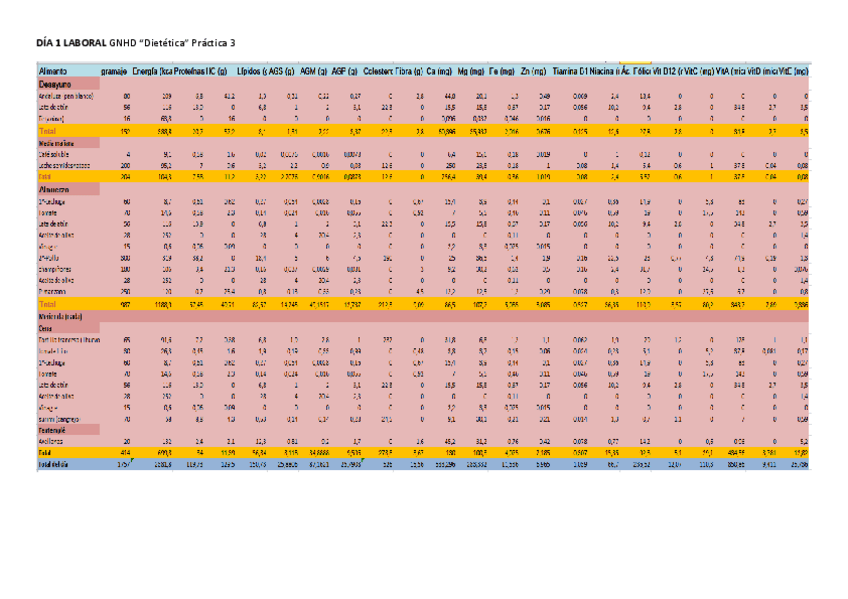The height and width of the screenshot is (599, 848).
Task: Click the 'Proteínas' column header
Action: click(x=190, y=71)
